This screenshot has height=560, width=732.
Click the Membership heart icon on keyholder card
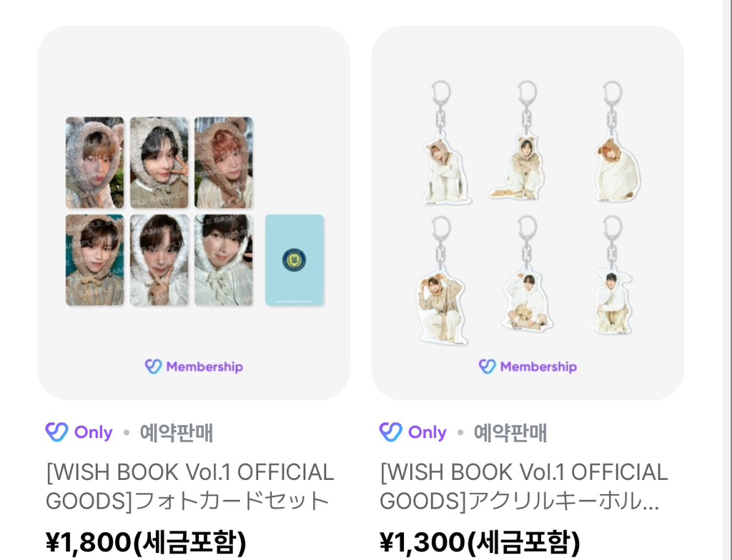pyautogui.click(x=487, y=367)
